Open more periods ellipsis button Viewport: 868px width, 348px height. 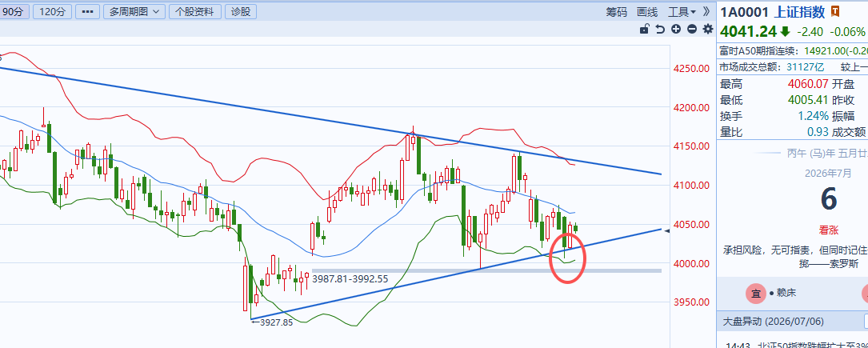click(87, 12)
